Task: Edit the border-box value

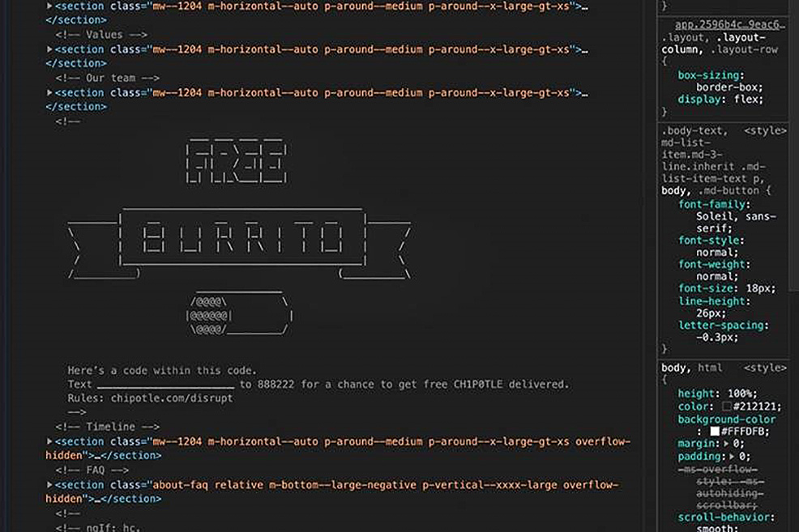Action: tap(729, 87)
